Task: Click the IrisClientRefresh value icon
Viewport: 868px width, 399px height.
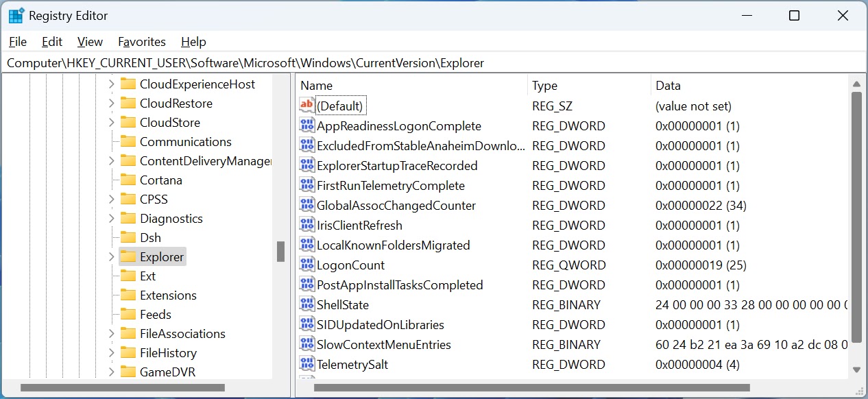Action: pyautogui.click(x=306, y=225)
